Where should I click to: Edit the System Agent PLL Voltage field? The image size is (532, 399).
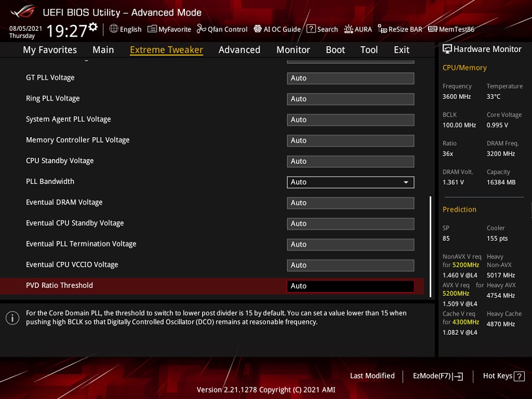(x=351, y=120)
